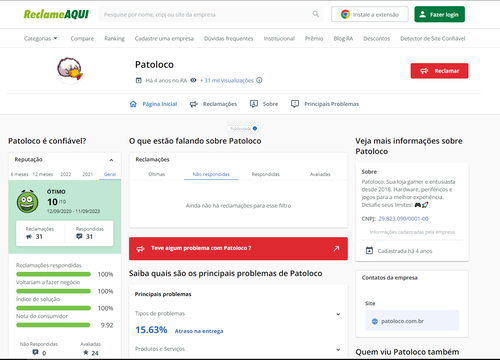The height and width of the screenshot is (360, 500).
Task: Open the Categorias dropdown menu
Action: tap(41, 39)
